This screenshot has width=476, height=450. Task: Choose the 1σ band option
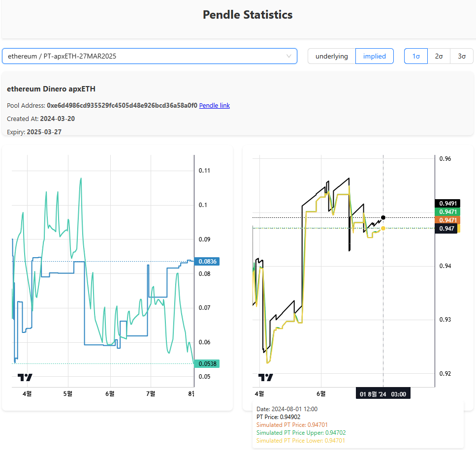point(416,56)
